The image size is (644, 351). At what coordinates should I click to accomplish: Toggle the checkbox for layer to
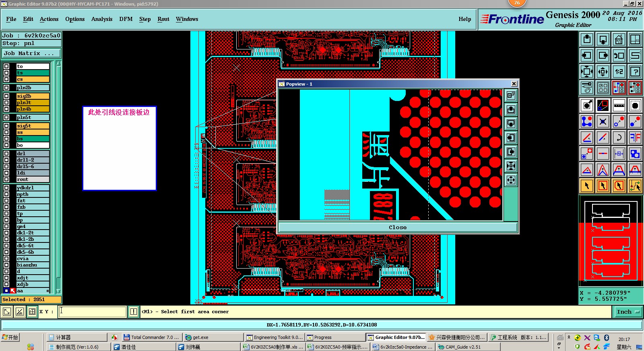(6, 66)
